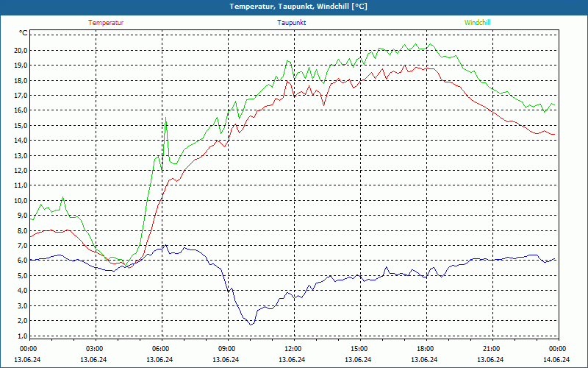588x368 pixels.
Task: Click the '3,0' y-axis value
Action: pyautogui.click(x=23, y=305)
